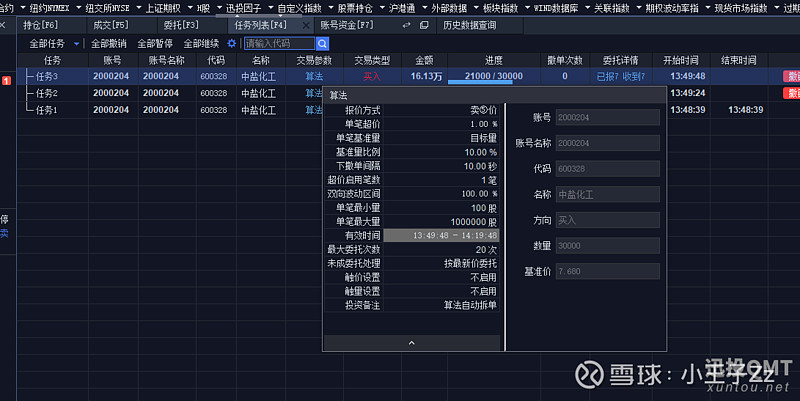Open the 纽约NYMEX menu

(50, 8)
